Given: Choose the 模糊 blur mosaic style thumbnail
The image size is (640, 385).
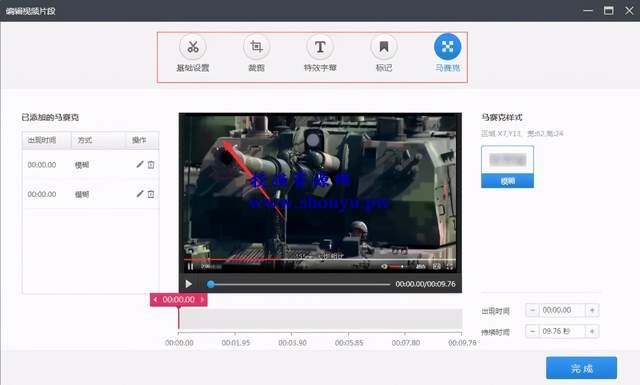Looking at the screenshot, I should (x=507, y=167).
